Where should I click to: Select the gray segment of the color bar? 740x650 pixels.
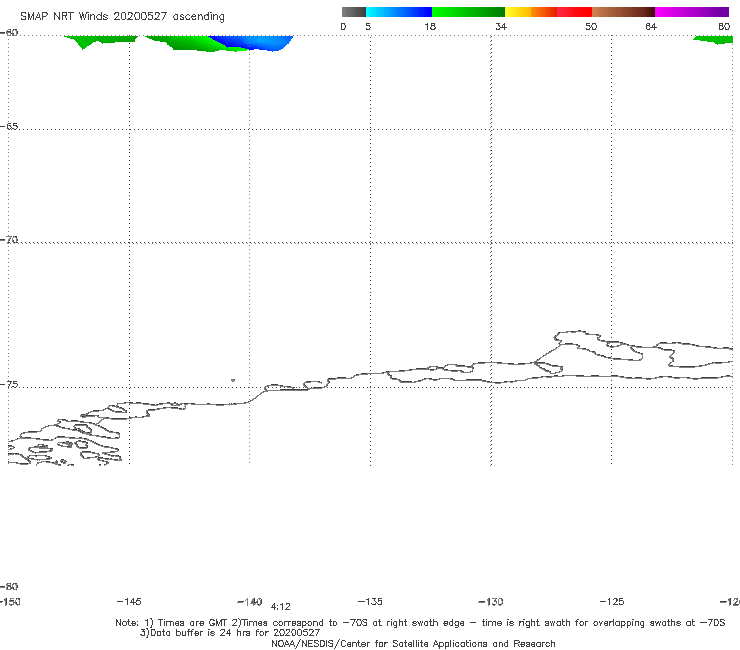click(x=353, y=12)
